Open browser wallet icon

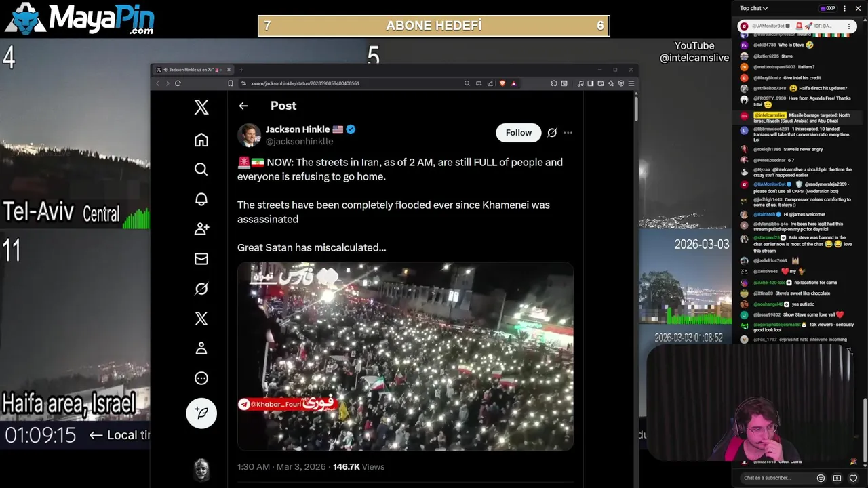(x=601, y=83)
